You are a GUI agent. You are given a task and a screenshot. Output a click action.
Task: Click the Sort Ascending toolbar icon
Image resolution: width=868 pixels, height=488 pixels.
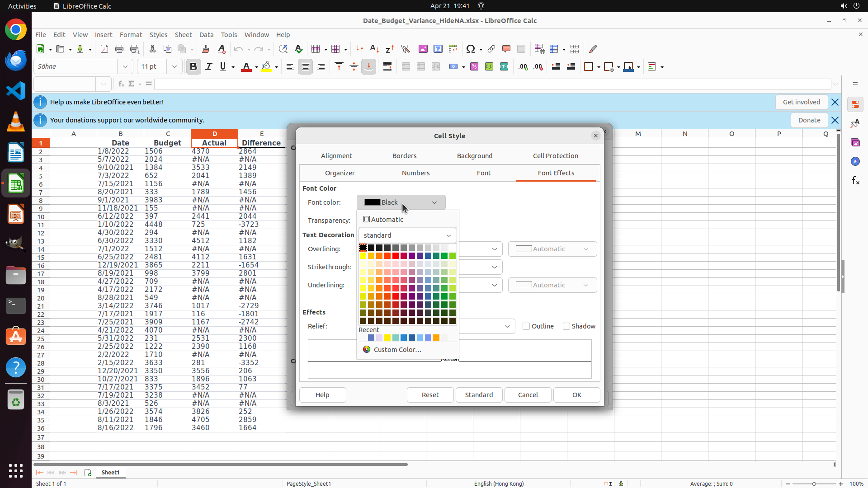click(x=374, y=49)
